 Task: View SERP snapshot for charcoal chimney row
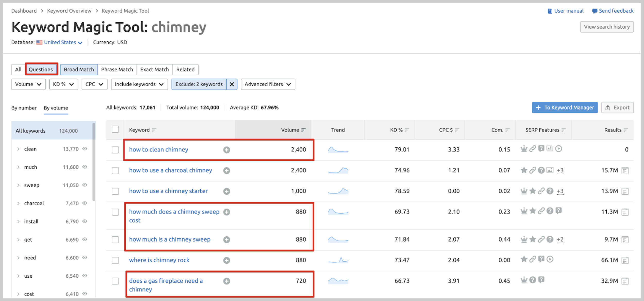(x=625, y=171)
